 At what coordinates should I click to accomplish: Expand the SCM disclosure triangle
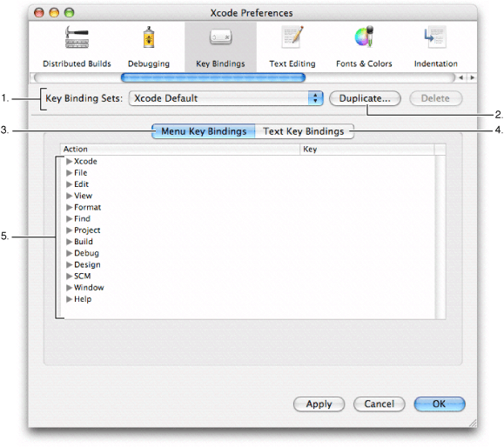click(69, 277)
